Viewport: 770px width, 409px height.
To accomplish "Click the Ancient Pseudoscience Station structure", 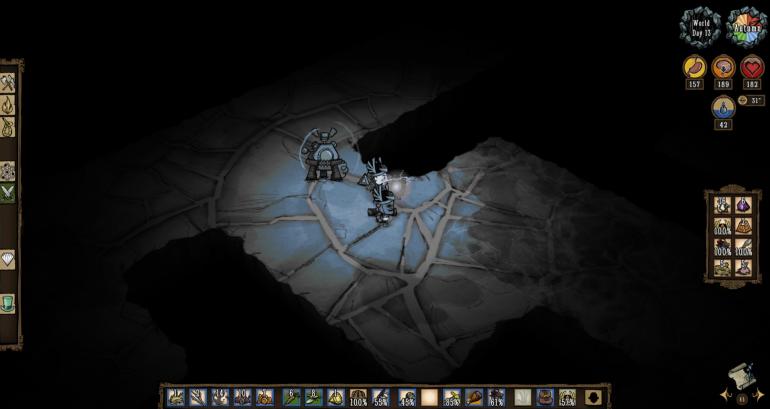I will pos(324,155).
